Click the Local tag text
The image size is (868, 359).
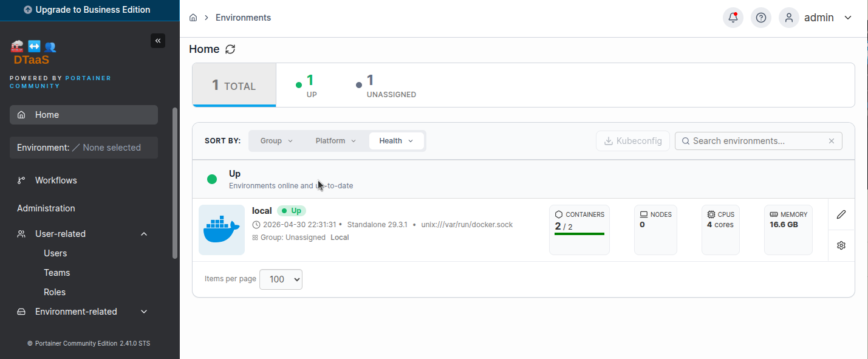pos(340,238)
